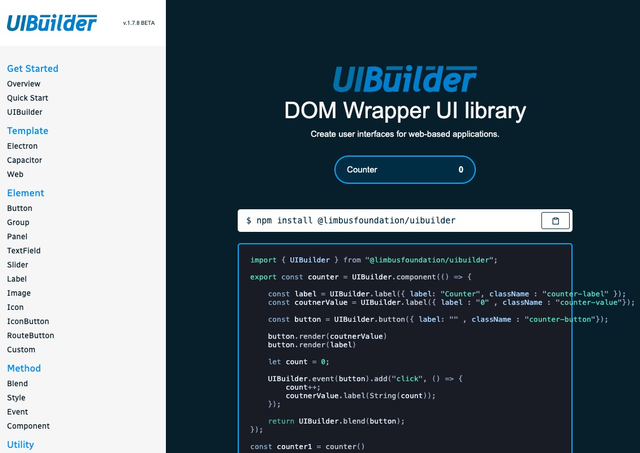The height and width of the screenshot is (453, 640).
Task: Open the Component method docs
Action: pos(28,426)
